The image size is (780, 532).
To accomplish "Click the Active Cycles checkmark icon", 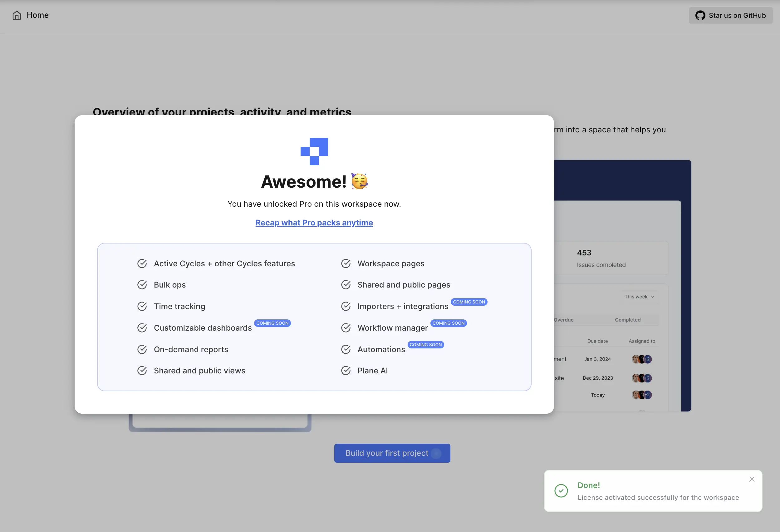I will [142, 263].
